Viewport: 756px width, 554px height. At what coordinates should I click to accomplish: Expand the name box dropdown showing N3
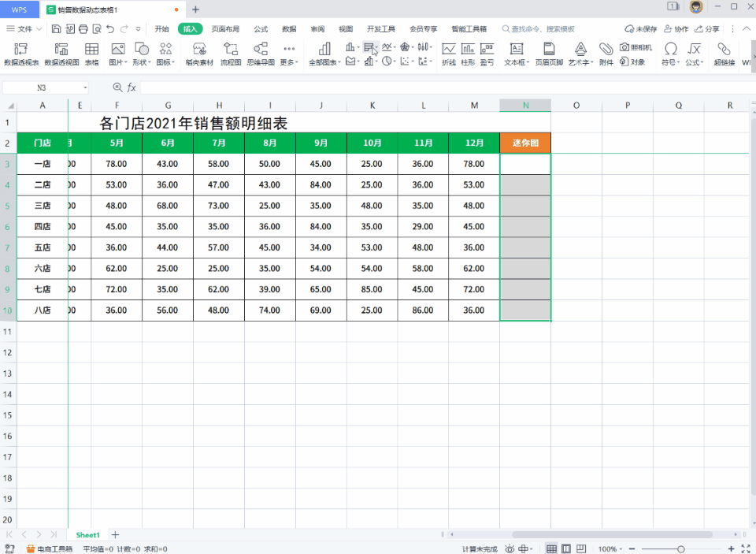point(84,87)
